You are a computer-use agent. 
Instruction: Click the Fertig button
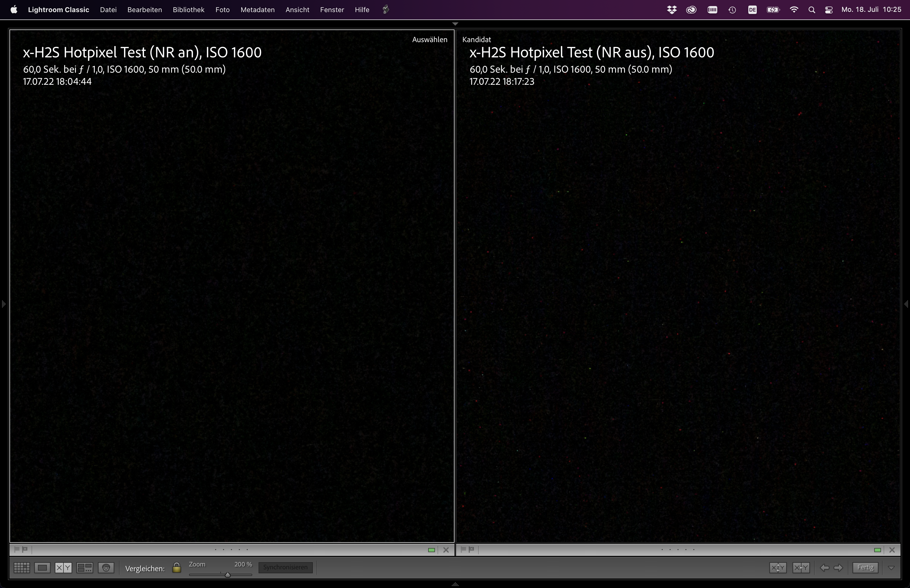(865, 567)
